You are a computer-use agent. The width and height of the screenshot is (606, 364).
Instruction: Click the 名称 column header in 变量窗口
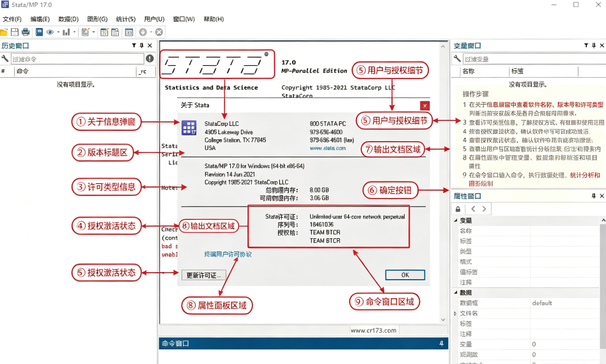pos(485,71)
